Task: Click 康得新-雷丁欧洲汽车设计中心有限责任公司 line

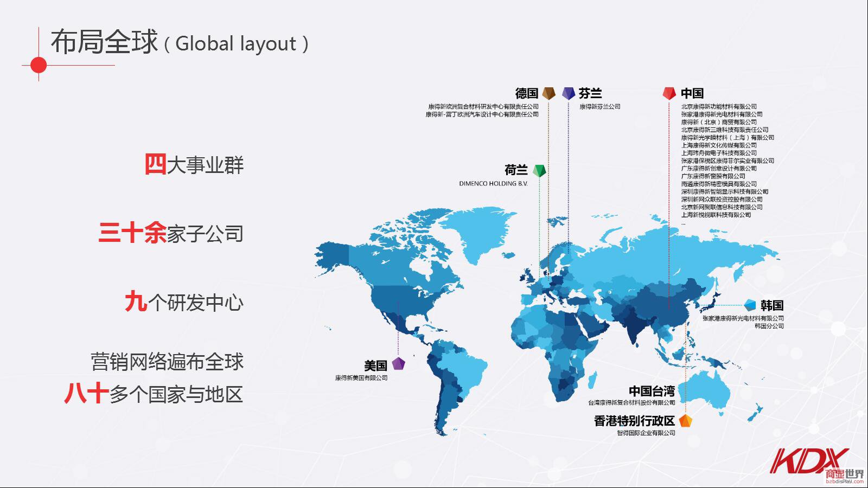Action: (x=482, y=114)
